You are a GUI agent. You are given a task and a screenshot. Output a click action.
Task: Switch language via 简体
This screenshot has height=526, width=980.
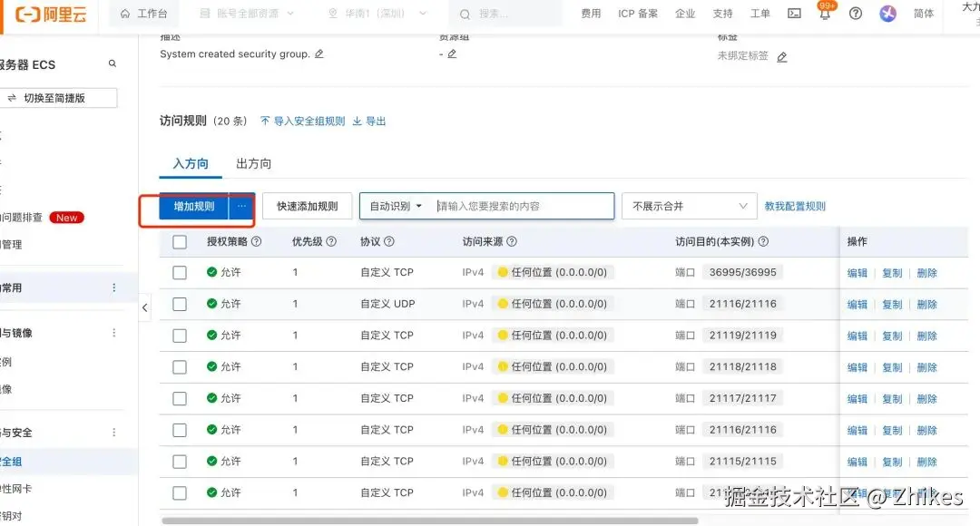tap(923, 13)
